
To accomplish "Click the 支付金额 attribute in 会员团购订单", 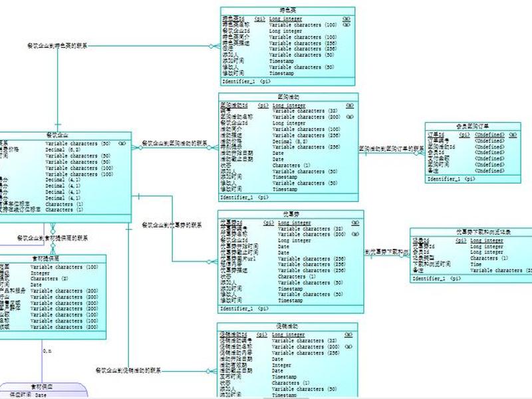I will [x=438, y=158].
